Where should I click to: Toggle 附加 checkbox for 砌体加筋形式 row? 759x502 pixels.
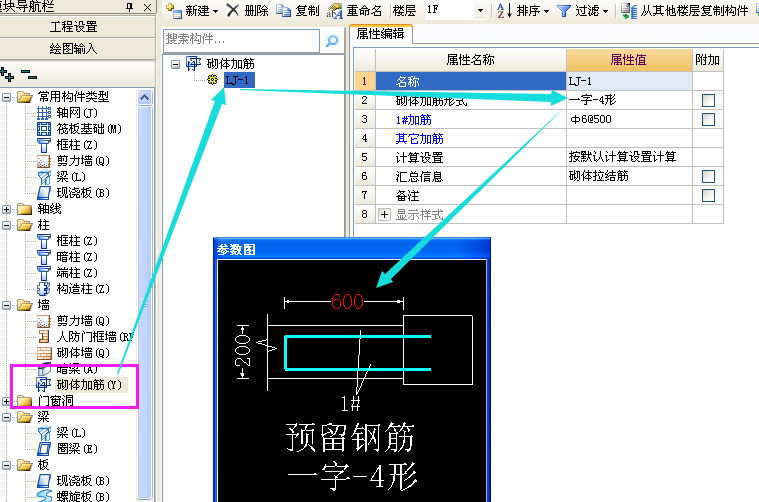[x=708, y=100]
